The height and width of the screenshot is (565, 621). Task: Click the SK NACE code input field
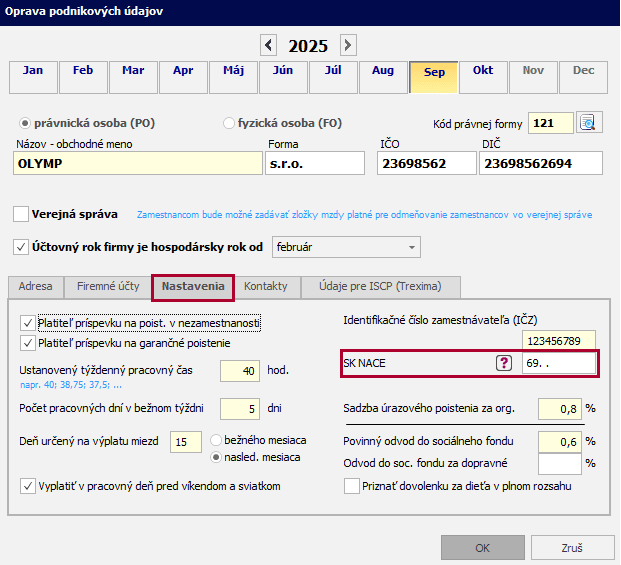point(556,363)
